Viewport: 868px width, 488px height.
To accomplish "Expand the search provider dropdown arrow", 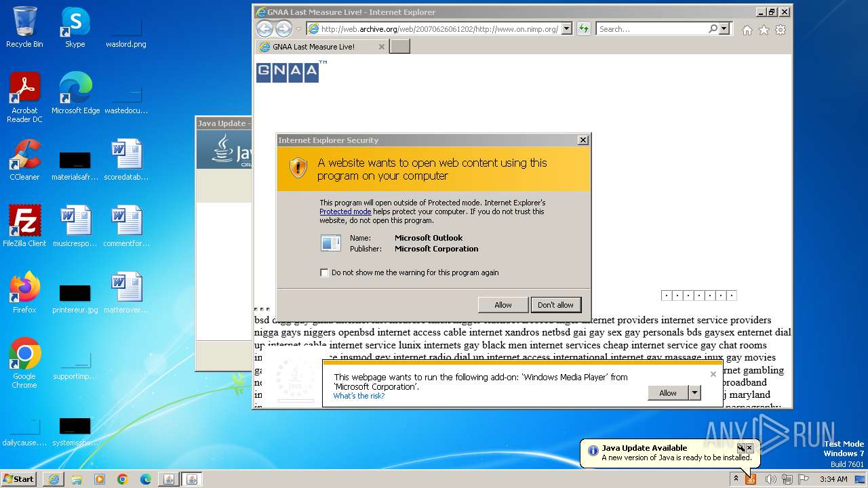I will click(724, 28).
